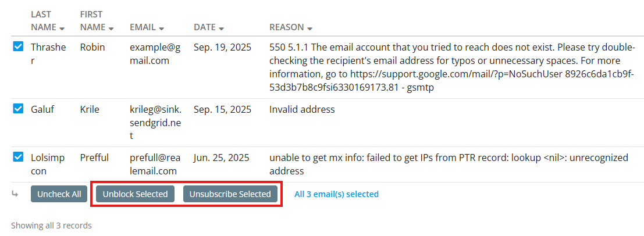The height and width of the screenshot is (236, 644).
Task: Deselect the Galuf Krile row checkbox
Action: pyautogui.click(x=18, y=109)
